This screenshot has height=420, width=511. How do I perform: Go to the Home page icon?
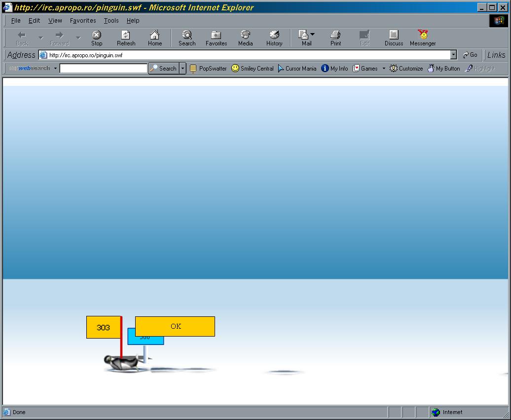coord(155,38)
